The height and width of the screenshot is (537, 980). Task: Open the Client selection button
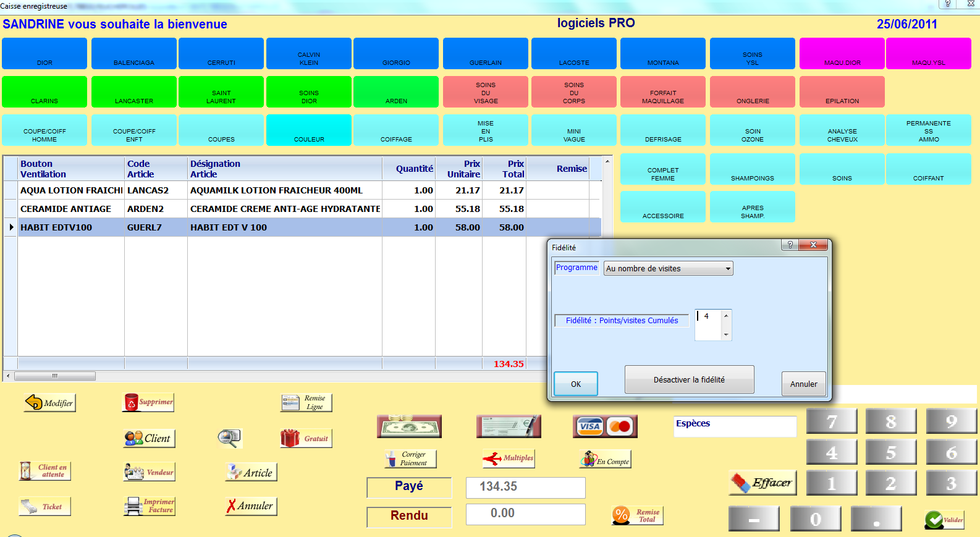[x=148, y=438]
